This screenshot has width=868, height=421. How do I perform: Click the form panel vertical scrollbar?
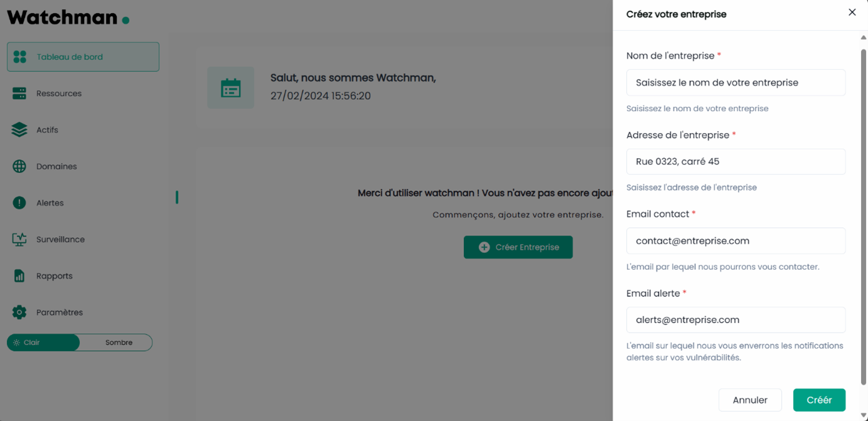[x=864, y=216]
